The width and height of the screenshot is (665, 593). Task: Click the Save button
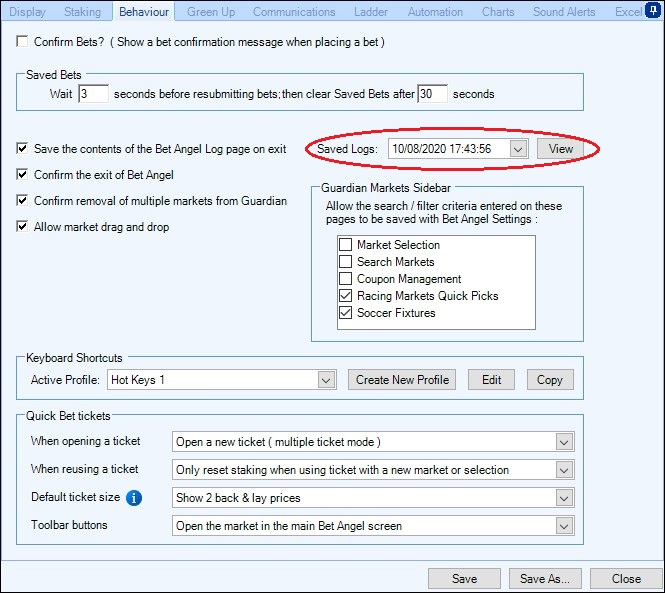pyautogui.click(x=464, y=579)
